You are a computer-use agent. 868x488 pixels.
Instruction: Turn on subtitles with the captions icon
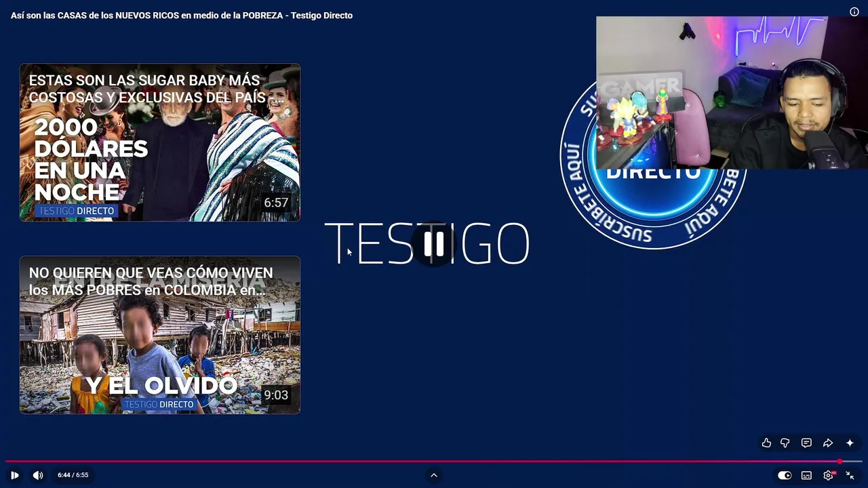tap(806, 475)
